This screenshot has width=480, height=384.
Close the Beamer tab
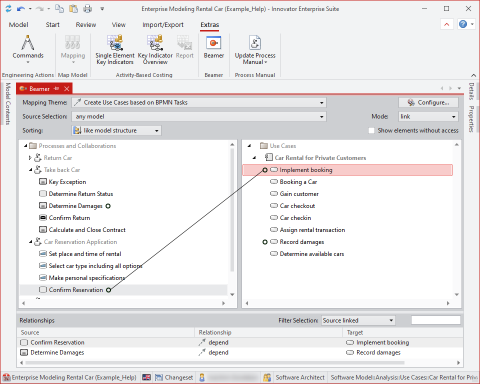click(67, 89)
